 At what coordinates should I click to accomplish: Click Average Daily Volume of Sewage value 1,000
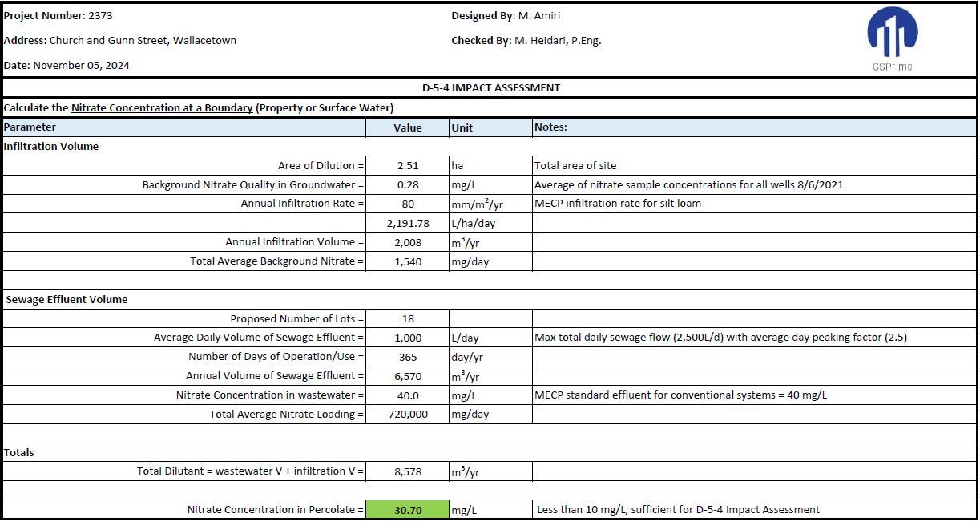[x=407, y=338]
